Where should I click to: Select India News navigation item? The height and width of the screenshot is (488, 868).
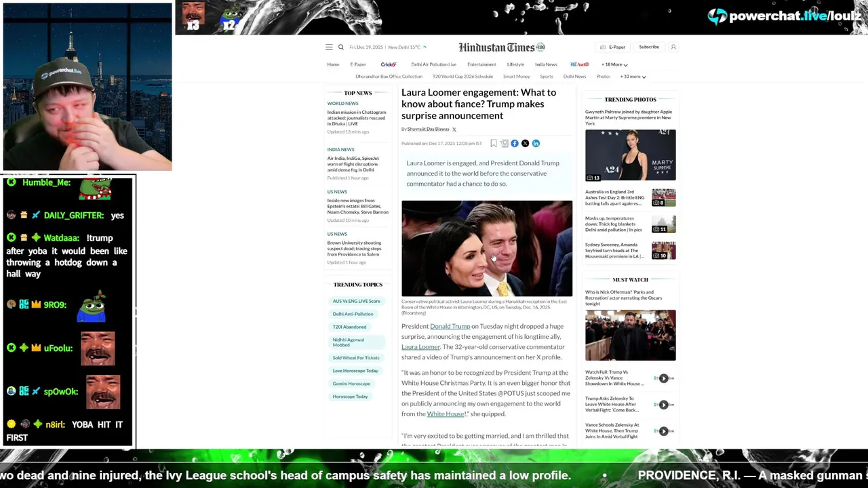[x=546, y=64]
